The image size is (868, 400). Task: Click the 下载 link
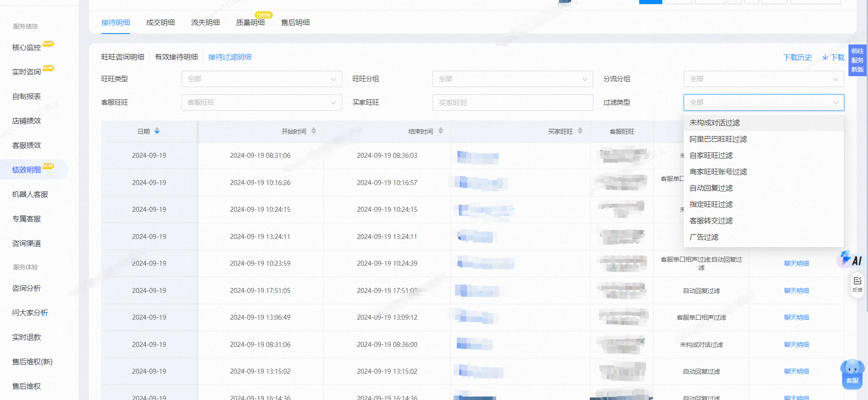pyautogui.click(x=837, y=58)
